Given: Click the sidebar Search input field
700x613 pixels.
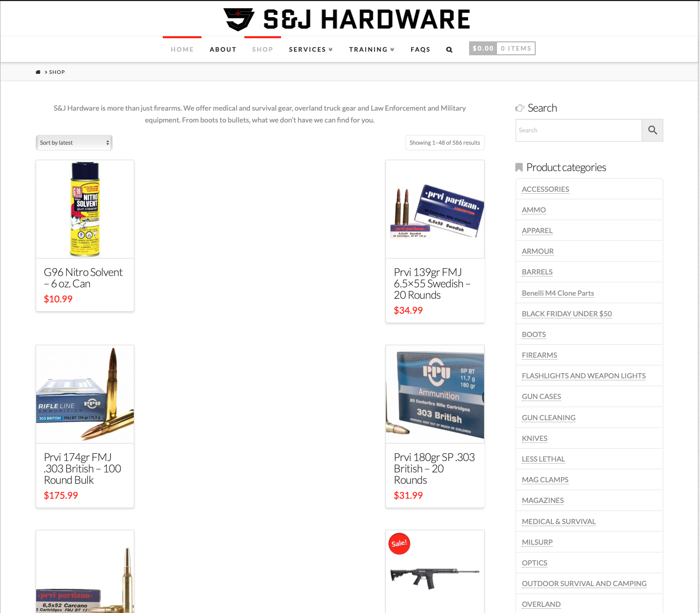Looking at the screenshot, I should tap(579, 130).
